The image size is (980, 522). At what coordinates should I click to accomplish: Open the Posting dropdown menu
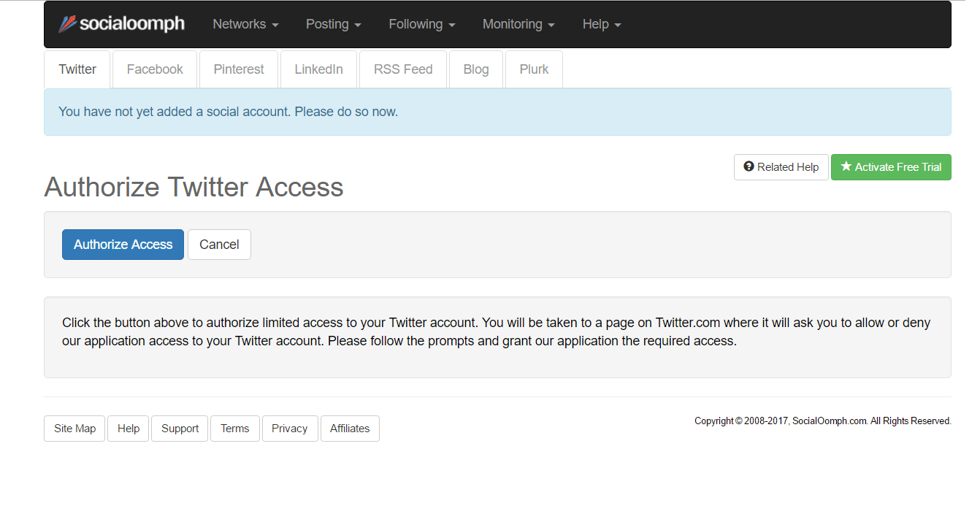334,24
